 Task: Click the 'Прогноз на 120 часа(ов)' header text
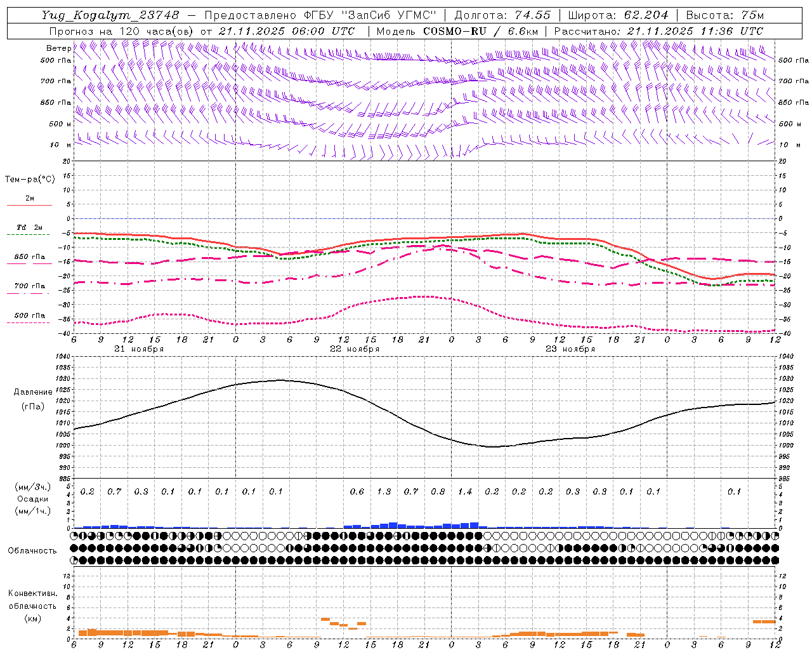tap(122, 31)
